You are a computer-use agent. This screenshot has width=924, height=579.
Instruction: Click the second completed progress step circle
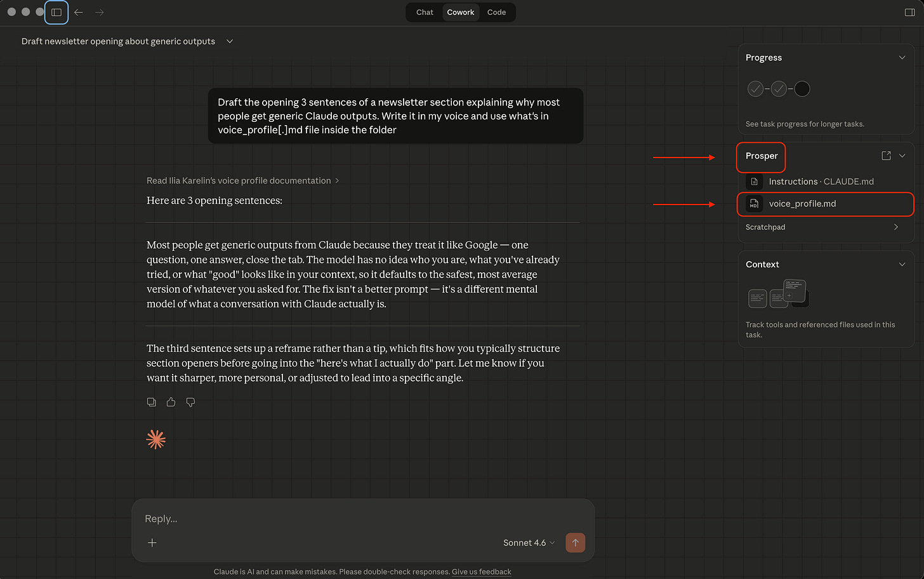point(779,89)
